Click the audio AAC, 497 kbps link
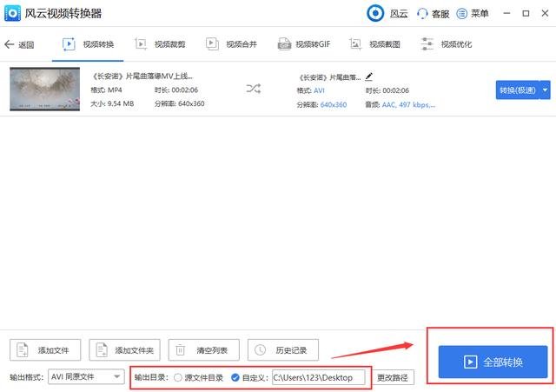This screenshot has width=556, height=392. [408, 104]
